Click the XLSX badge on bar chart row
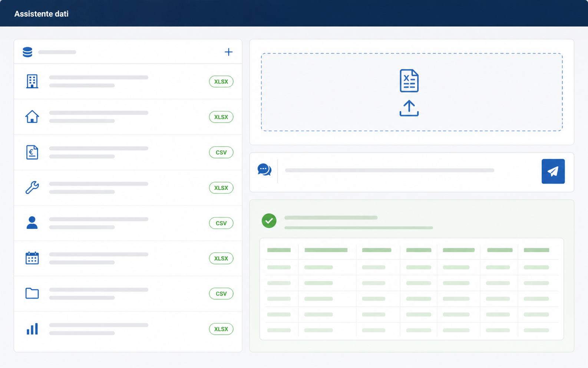588x368 pixels. point(221,329)
